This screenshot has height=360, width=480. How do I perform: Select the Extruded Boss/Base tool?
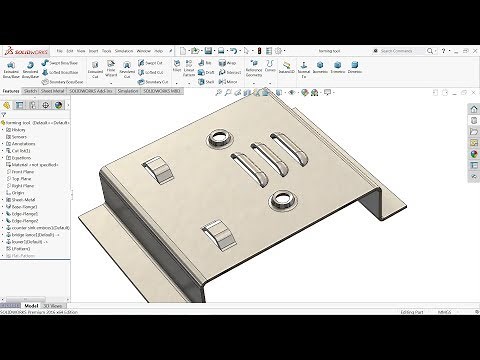tap(11, 70)
